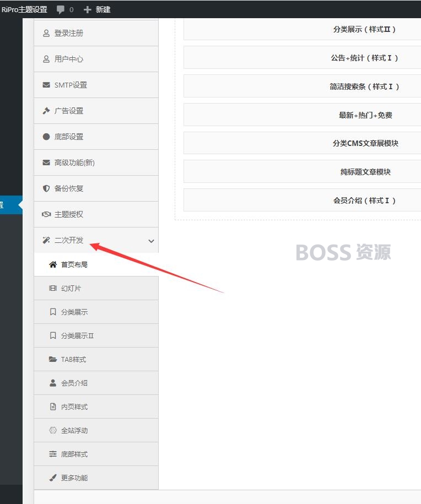Screen dimensions: 421x504
Task: Click the envelope icon beside SMTP设置
Action: click(x=46, y=85)
